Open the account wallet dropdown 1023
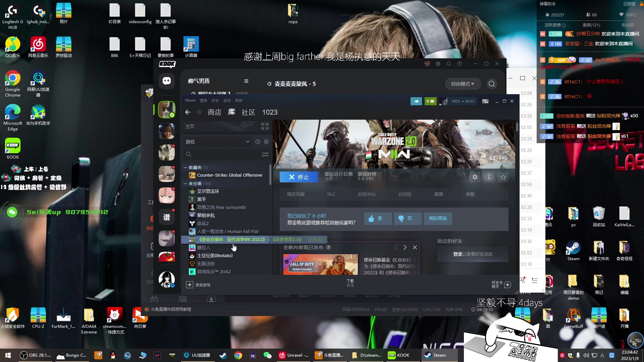The height and width of the screenshot is (362, 644). [x=463, y=101]
